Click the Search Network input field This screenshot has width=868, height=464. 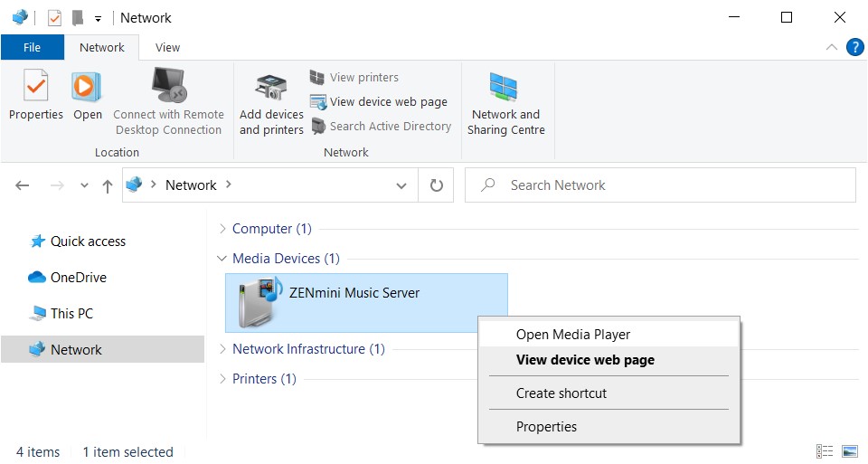(660, 185)
